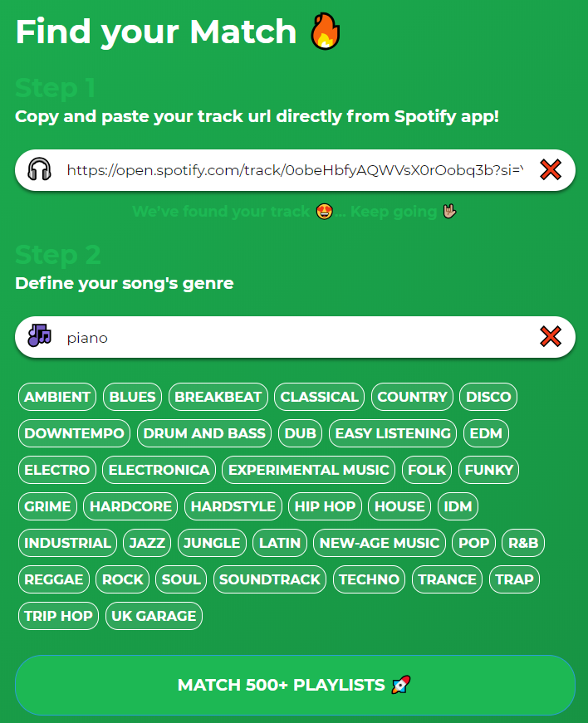Select the EASY LISTENING genre
Screen dimensions: 588x723
click(392, 433)
